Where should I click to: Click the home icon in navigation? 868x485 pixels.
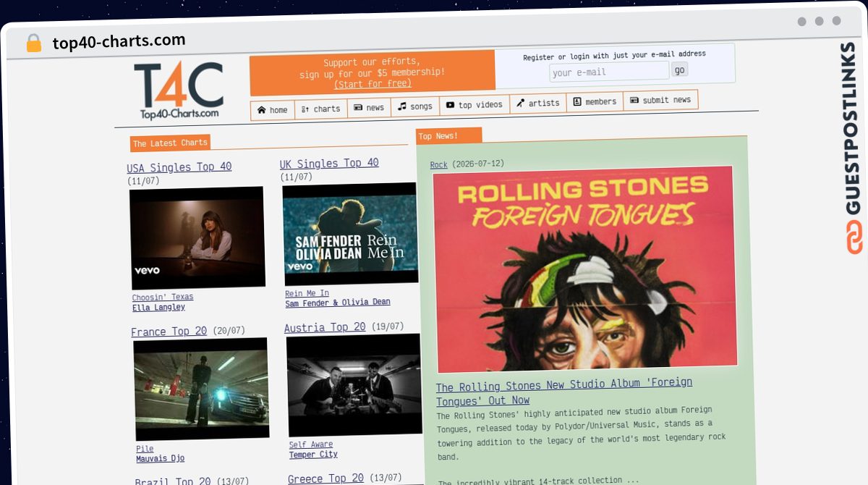point(261,110)
